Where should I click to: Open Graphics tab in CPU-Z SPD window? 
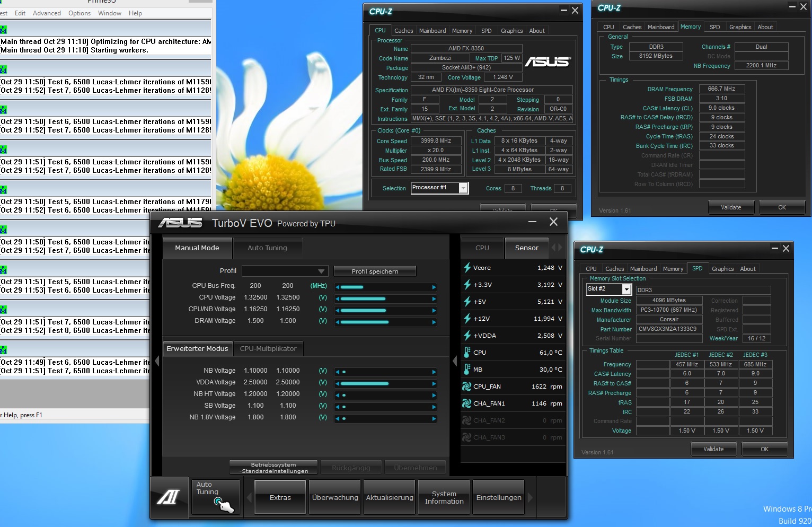click(x=722, y=269)
